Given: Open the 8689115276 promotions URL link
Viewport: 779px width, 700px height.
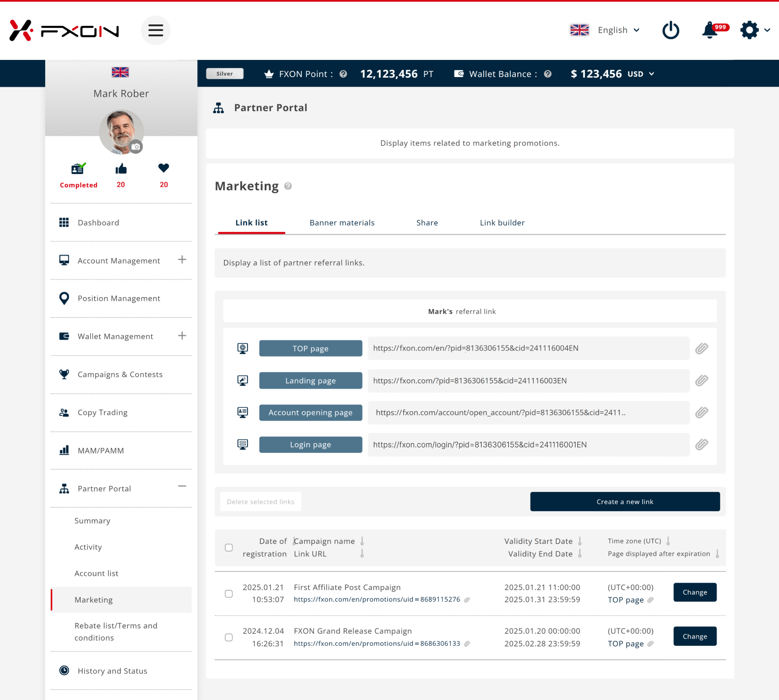Looking at the screenshot, I should (x=377, y=600).
